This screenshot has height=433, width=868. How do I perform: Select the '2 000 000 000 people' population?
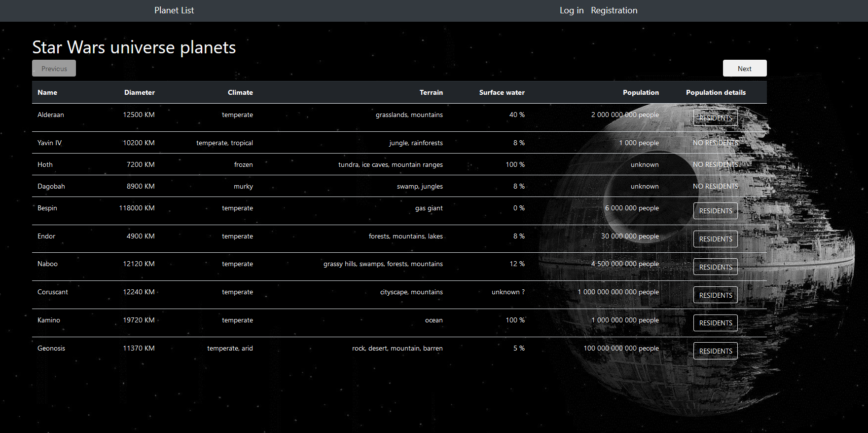(625, 115)
